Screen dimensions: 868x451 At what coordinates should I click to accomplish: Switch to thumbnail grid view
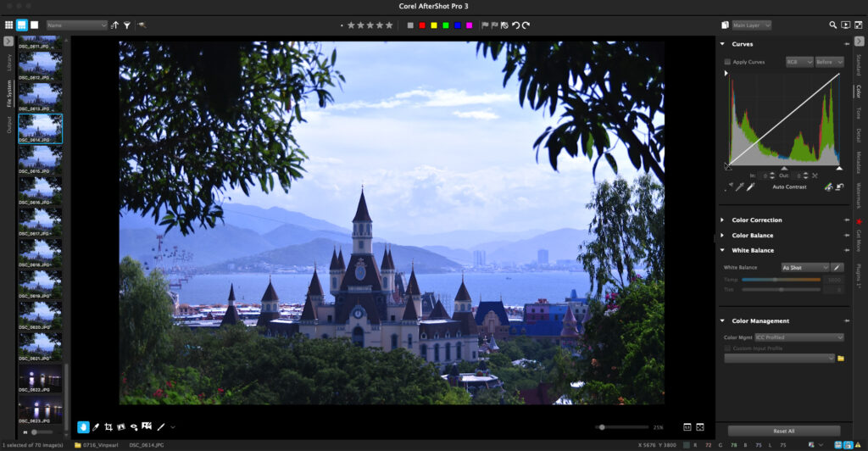[8, 25]
